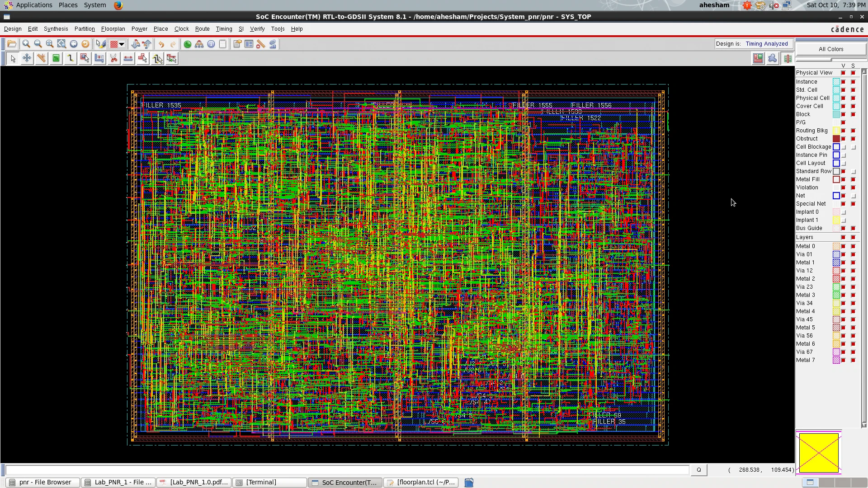Click the fit design to window icon

coord(61,44)
